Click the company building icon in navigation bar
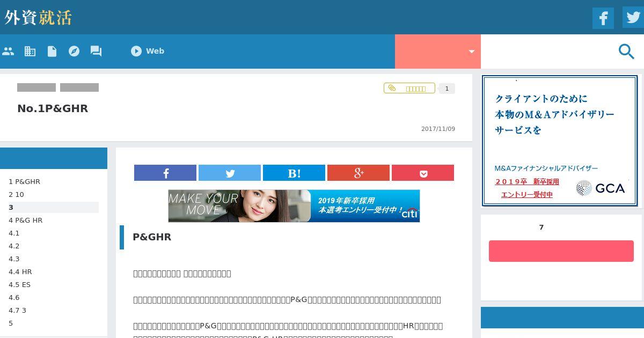Image resolution: width=644 pixels, height=338 pixels. point(30,51)
